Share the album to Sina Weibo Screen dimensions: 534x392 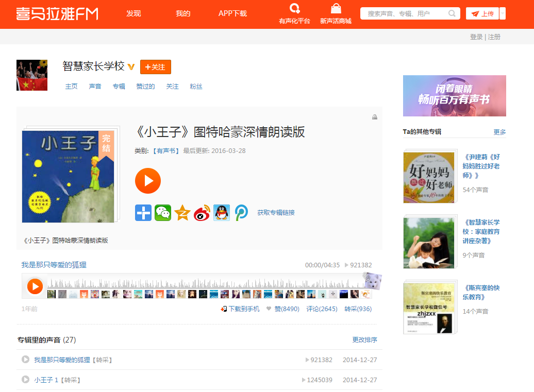click(202, 212)
